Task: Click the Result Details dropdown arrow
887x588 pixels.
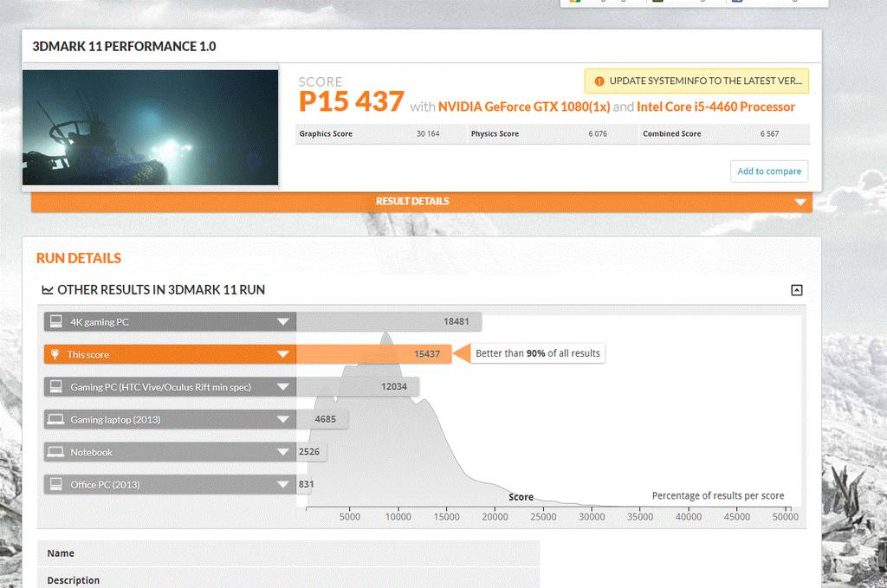Action: (800, 202)
